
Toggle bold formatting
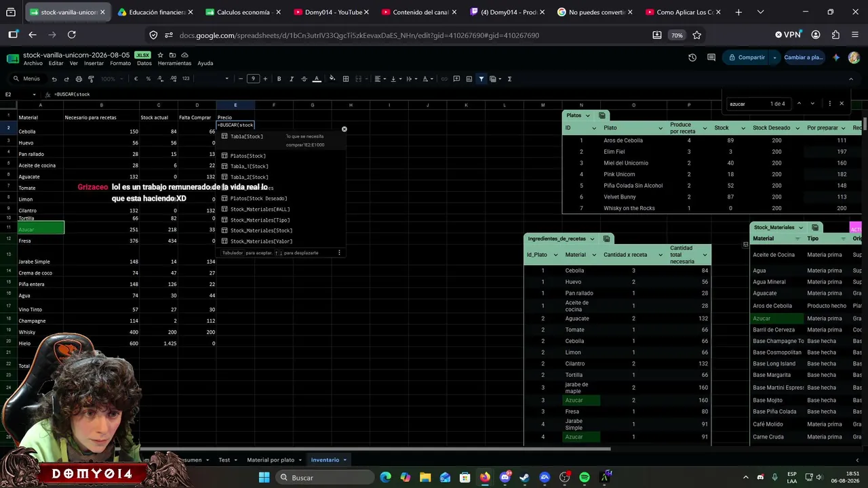279,79
